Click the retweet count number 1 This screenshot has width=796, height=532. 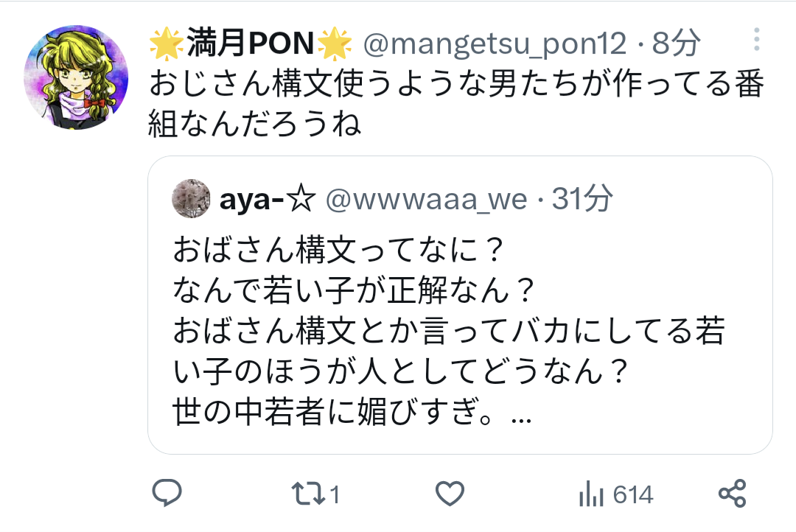point(334,494)
